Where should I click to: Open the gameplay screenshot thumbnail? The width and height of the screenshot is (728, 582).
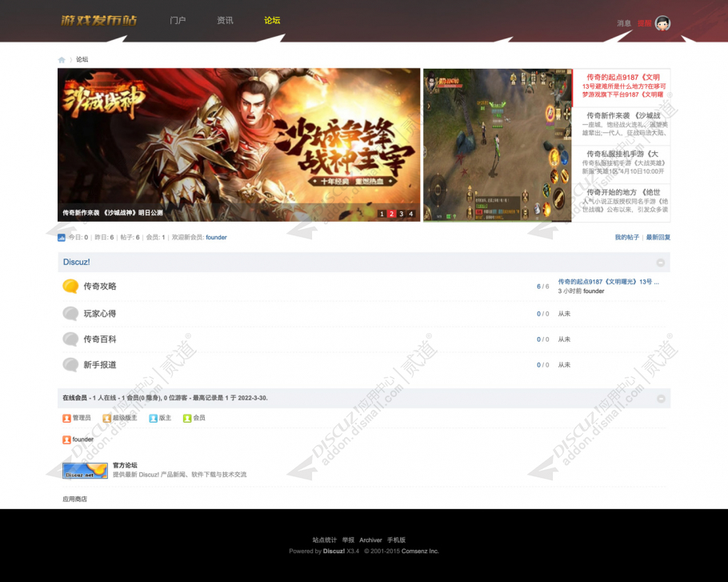(498, 145)
